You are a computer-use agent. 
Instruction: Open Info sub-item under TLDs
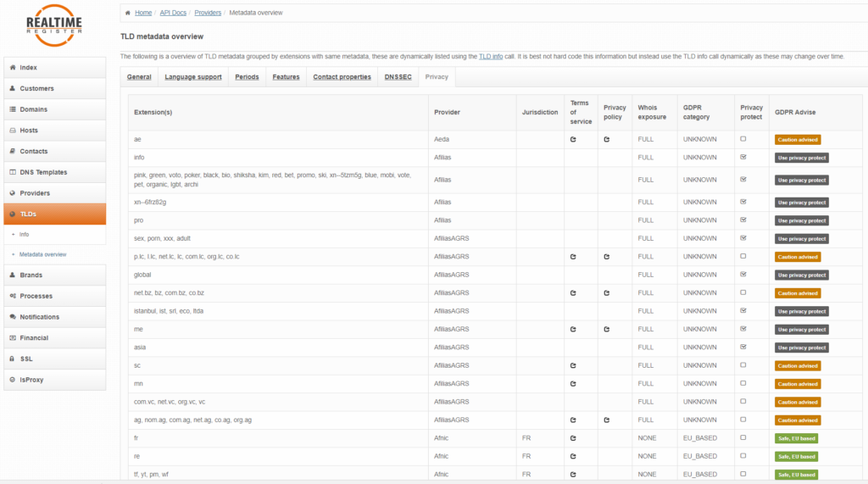[x=25, y=235]
